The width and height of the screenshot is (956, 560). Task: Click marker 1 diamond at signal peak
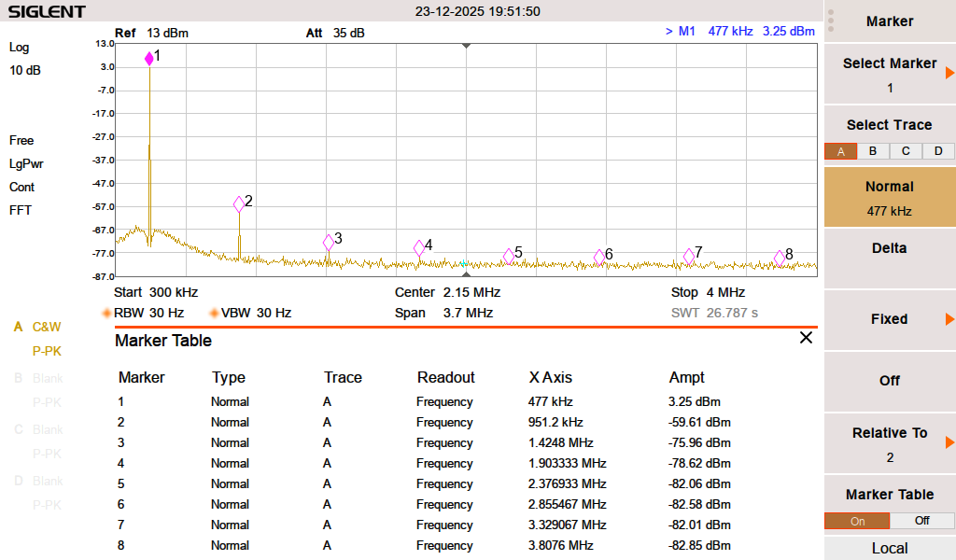(149, 59)
